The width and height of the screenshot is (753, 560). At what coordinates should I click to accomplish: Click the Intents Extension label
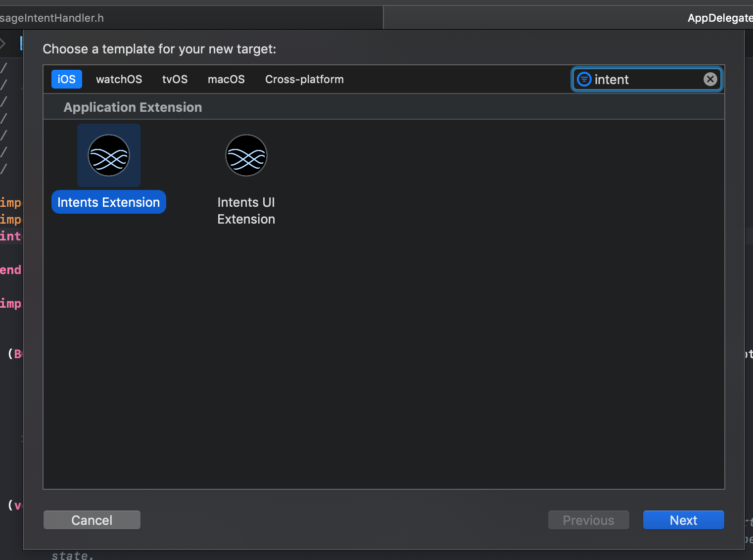(109, 202)
